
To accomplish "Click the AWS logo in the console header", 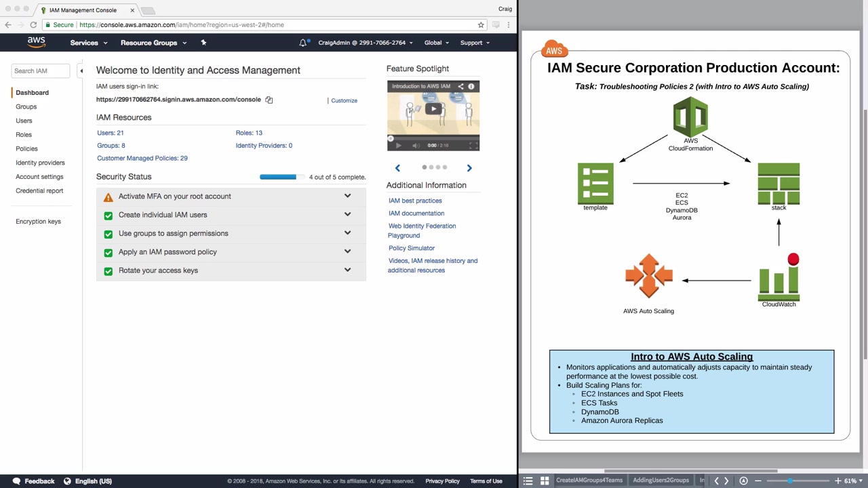I will (x=37, y=42).
